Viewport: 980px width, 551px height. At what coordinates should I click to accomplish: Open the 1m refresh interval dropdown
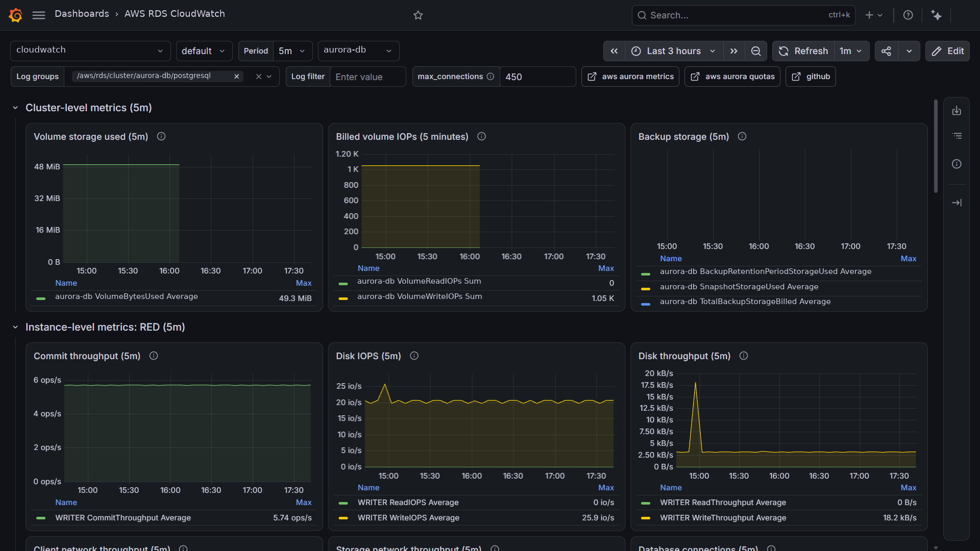851,51
